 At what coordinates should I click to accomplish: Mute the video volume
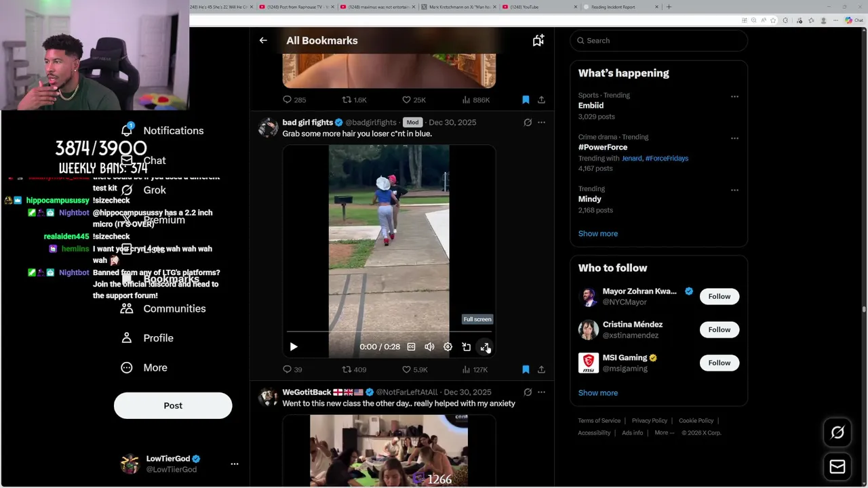tap(429, 346)
